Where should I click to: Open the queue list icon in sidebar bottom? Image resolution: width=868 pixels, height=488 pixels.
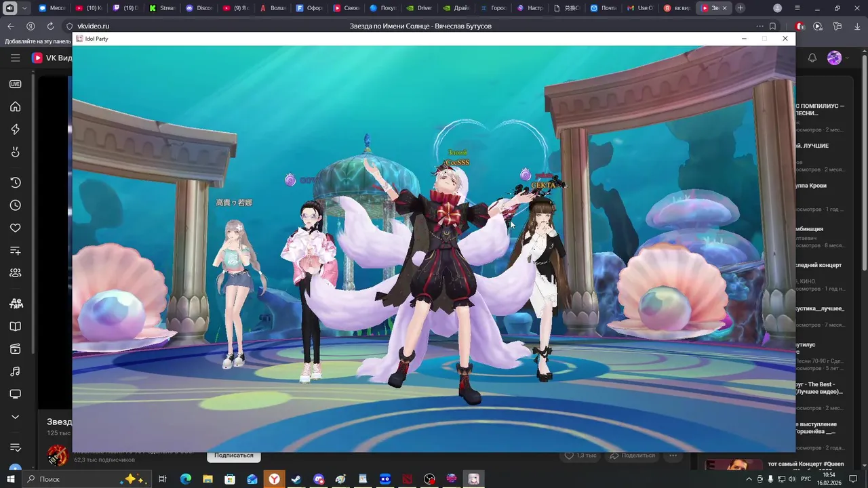15,447
